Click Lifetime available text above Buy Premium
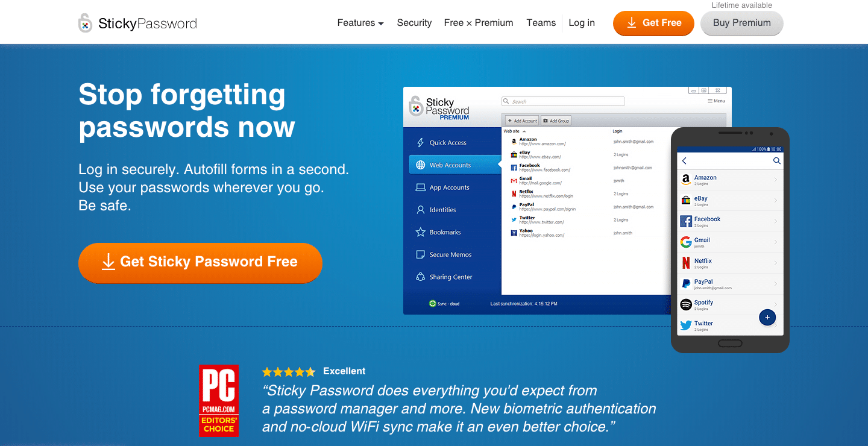This screenshot has height=446, width=868. 742,5
